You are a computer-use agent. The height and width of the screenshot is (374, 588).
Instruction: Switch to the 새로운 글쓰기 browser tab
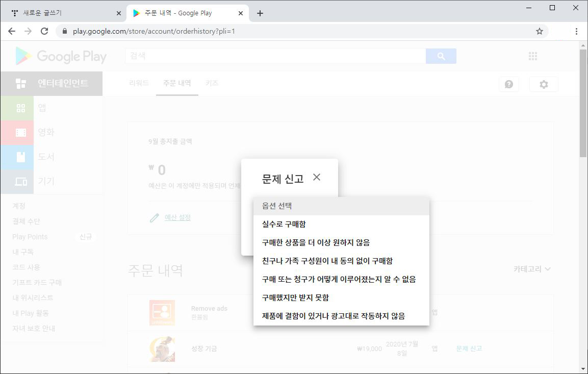pyautogui.click(x=67, y=13)
